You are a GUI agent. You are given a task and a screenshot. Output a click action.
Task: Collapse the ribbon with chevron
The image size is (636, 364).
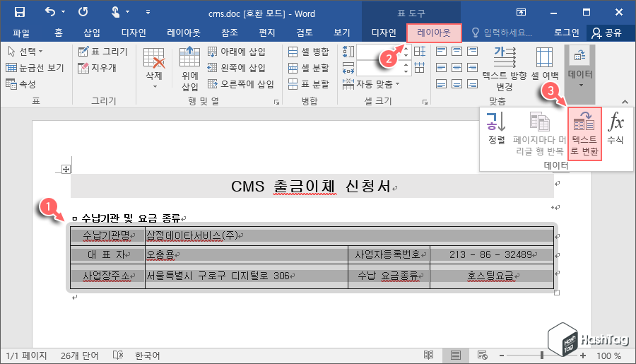click(x=625, y=102)
